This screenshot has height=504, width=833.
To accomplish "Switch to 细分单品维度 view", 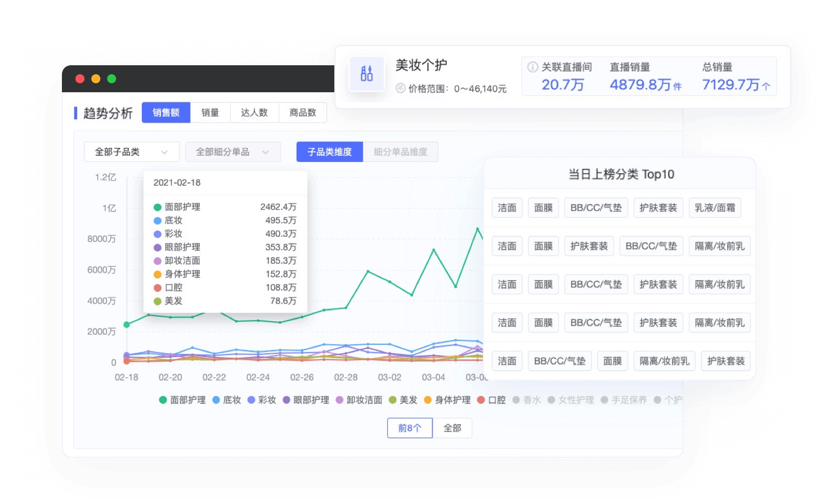I will point(400,152).
